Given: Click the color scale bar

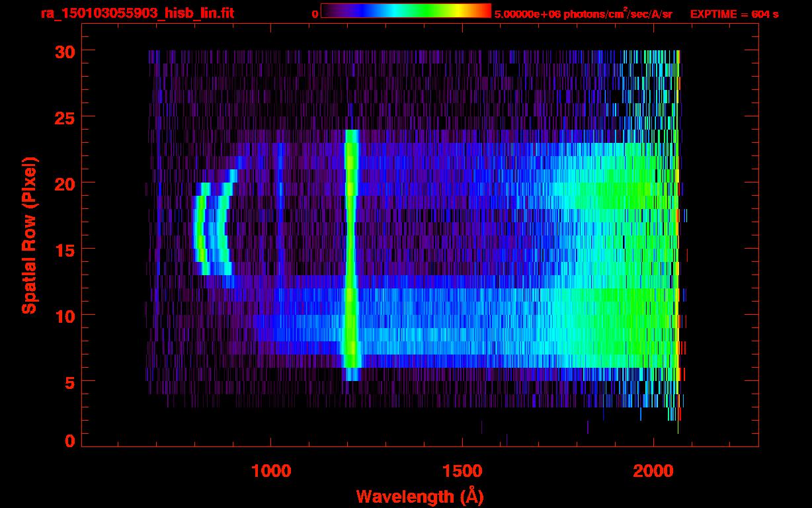Looking at the screenshot, I should click(405, 11).
